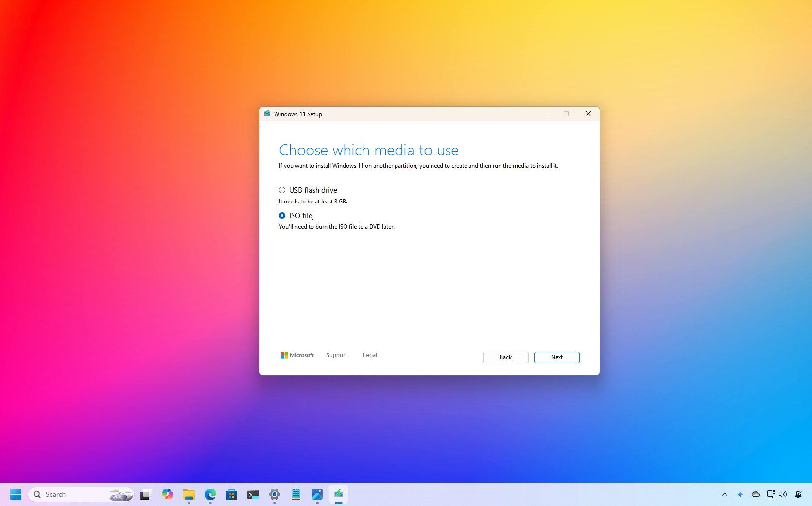
Task: Select the ISO file option
Action: (x=282, y=215)
